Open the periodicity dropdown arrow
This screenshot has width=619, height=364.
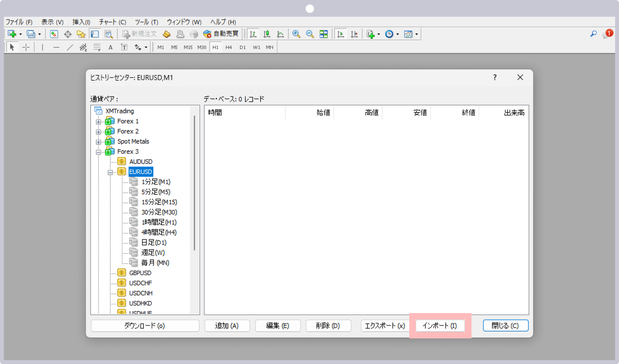point(398,34)
